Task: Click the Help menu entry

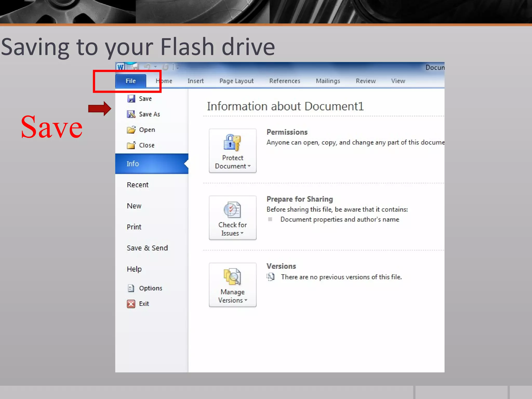Action: (134, 269)
